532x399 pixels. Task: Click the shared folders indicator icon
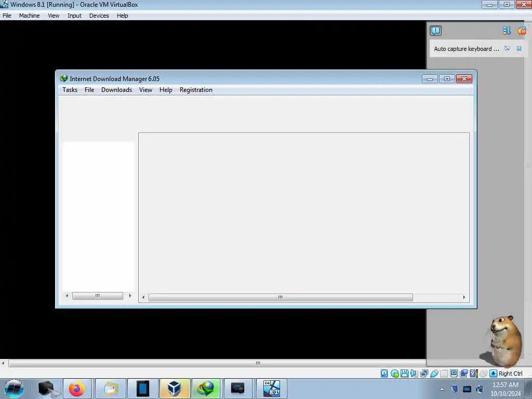tap(444, 374)
